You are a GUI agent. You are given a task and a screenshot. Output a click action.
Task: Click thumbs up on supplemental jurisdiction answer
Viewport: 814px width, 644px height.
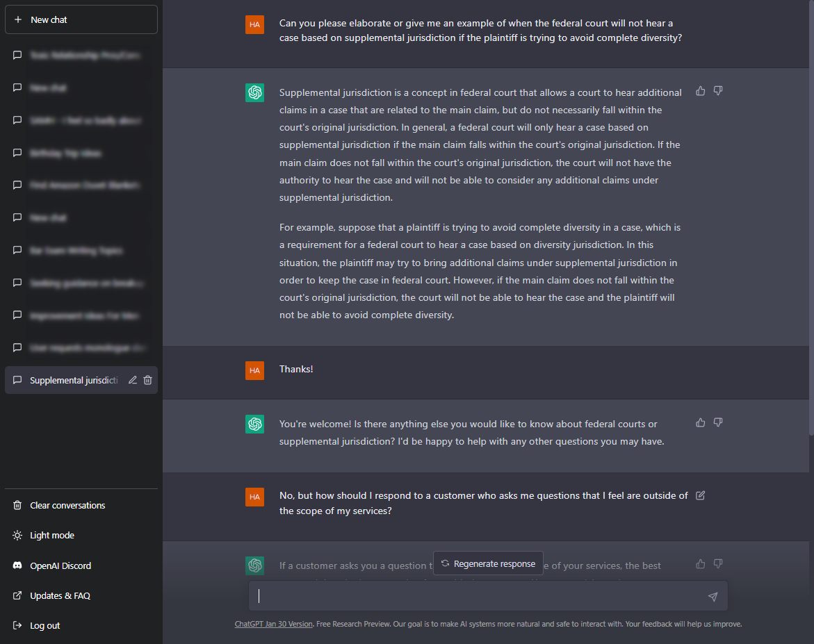click(700, 91)
